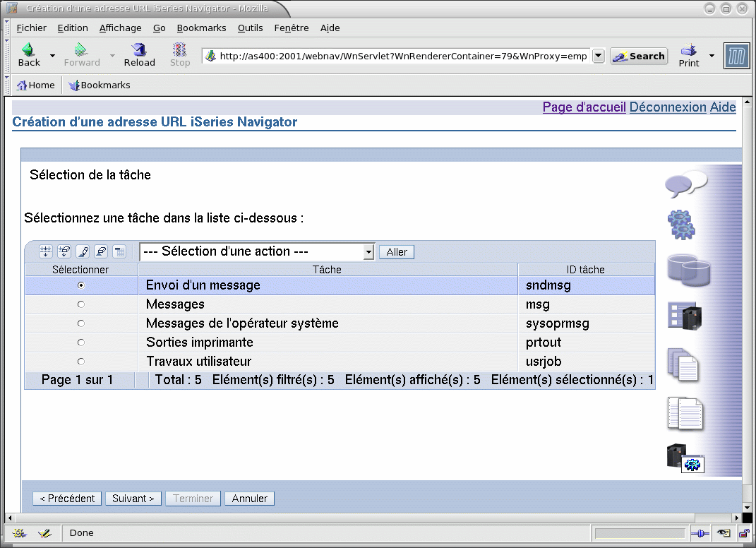The height and width of the screenshot is (548, 756).
Task: Click the clear all sorts table icon
Action: point(101,251)
